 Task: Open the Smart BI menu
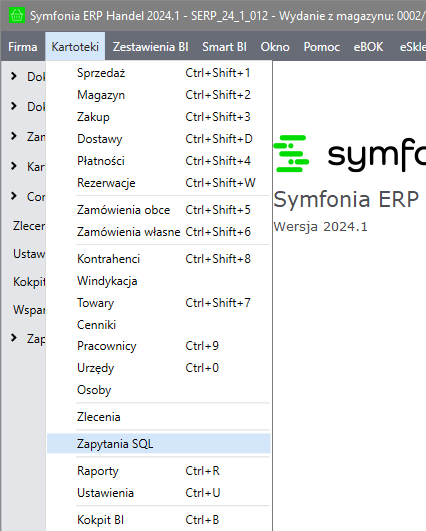point(224,47)
